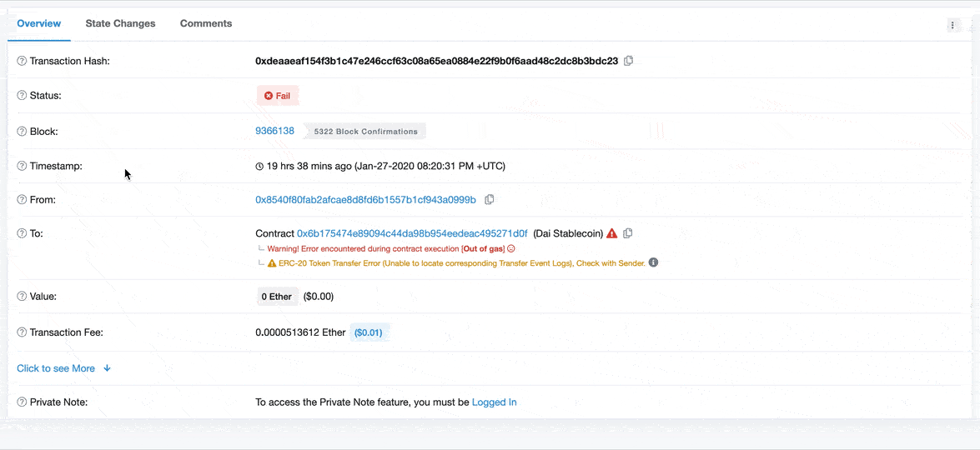
Task: Click the help icon beside Private Note
Action: [x=22, y=402]
